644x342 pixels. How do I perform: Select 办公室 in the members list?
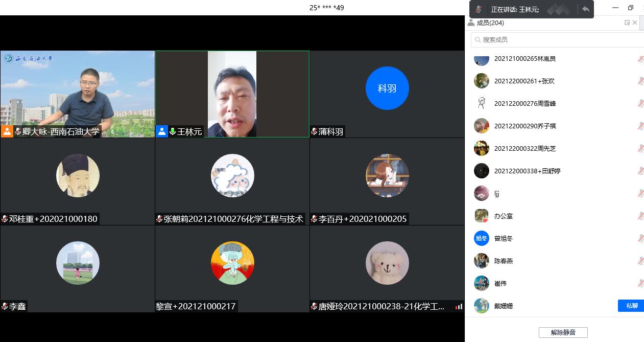tap(503, 216)
